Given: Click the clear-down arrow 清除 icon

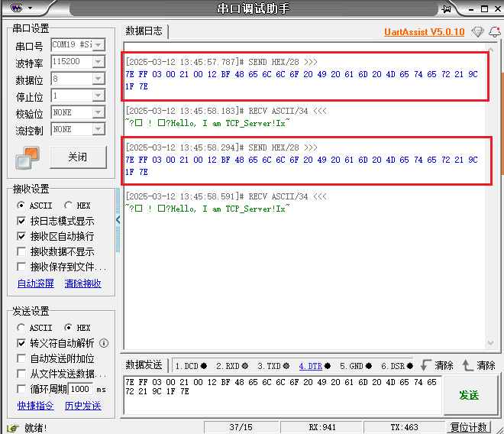Looking at the screenshot, I should 426,365.
